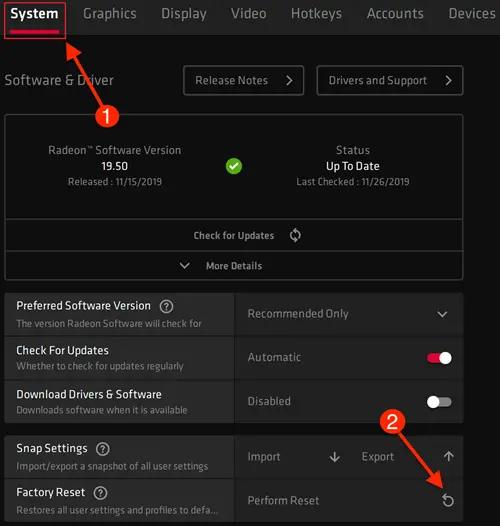Open the Recommended Only dropdown
The height and width of the screenshot is (526, 500).
click(x=349, y=314)
